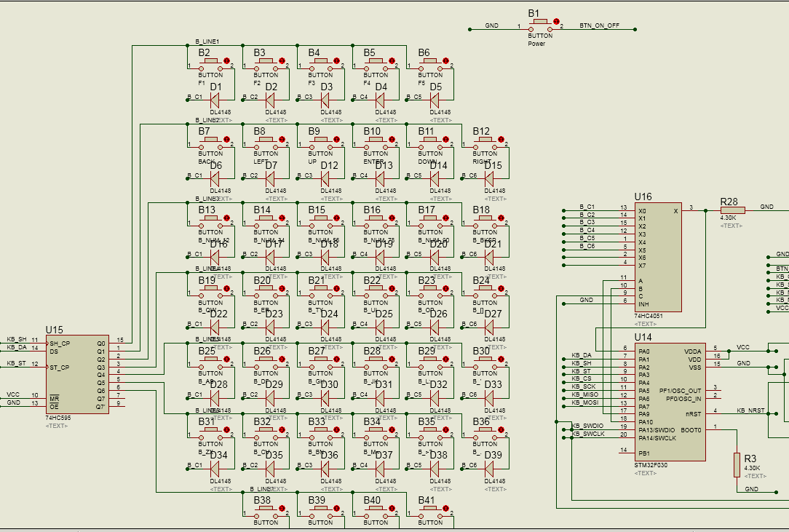Click the B_LINE1 wire label
The width and height of the screenshot is (789, 532).
pyautogui.click(x=207, y=41)
